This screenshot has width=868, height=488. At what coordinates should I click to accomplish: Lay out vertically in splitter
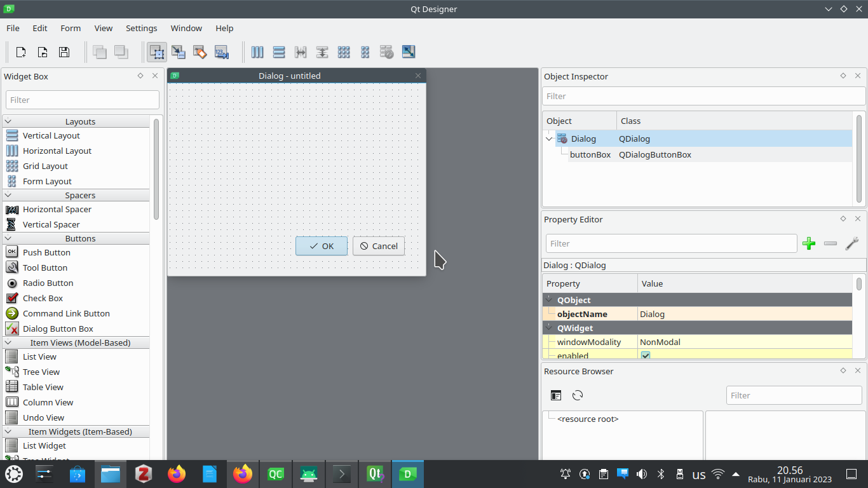click(x=322, y=52)
